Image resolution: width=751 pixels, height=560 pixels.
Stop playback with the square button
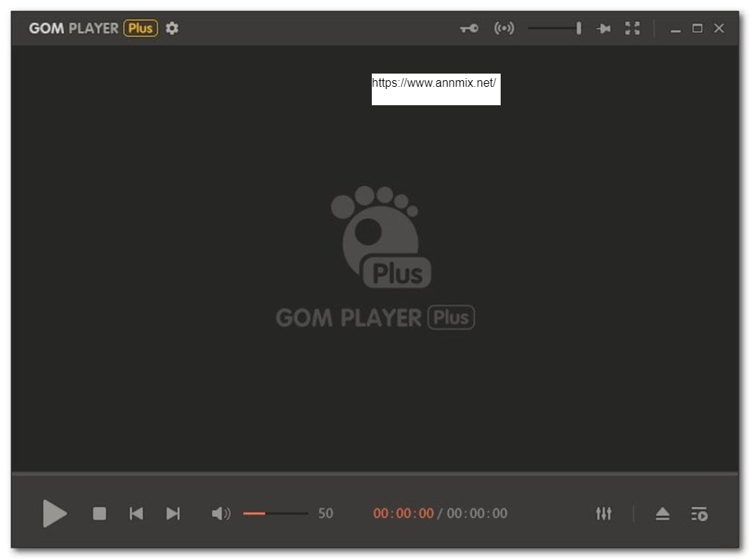[x=99, y=514]
